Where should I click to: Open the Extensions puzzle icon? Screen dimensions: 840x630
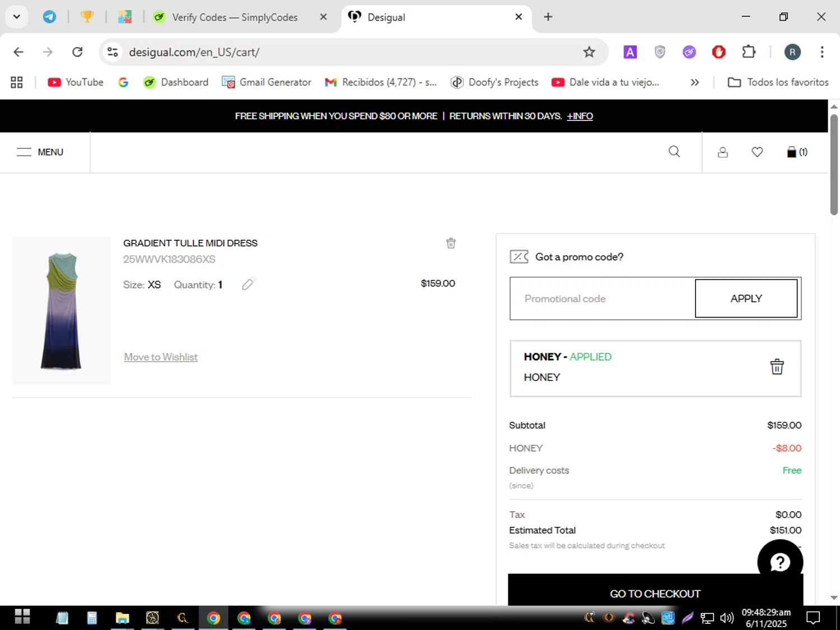click(x=749, y=52)
